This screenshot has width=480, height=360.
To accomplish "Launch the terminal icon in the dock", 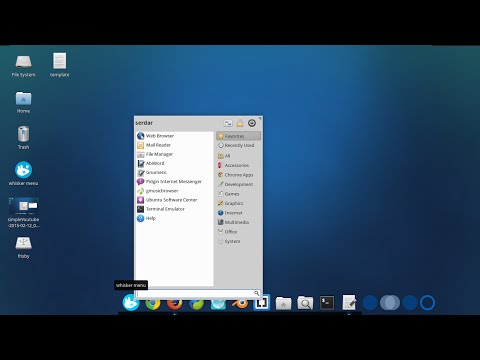I will [x=327, y=303].
